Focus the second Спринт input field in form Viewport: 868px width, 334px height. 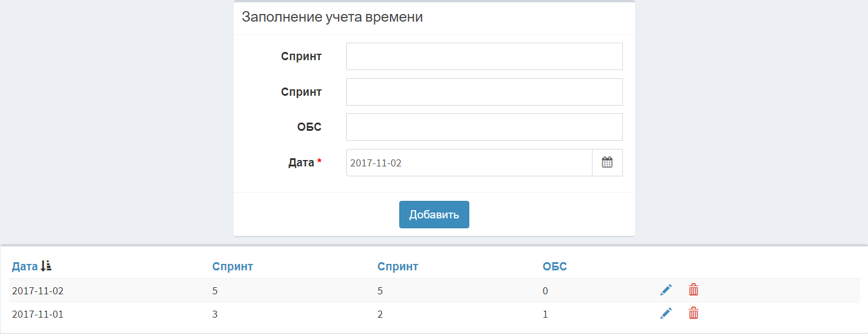(484, 92)
